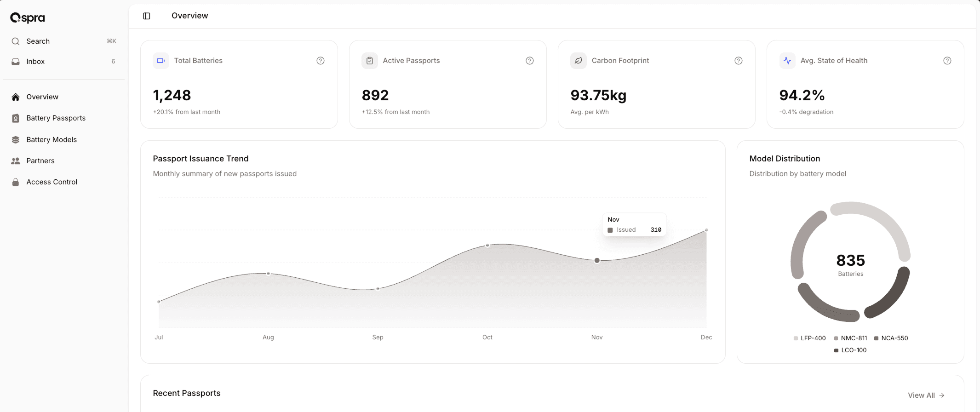Click the Model Distribution title

coord(785,159)
